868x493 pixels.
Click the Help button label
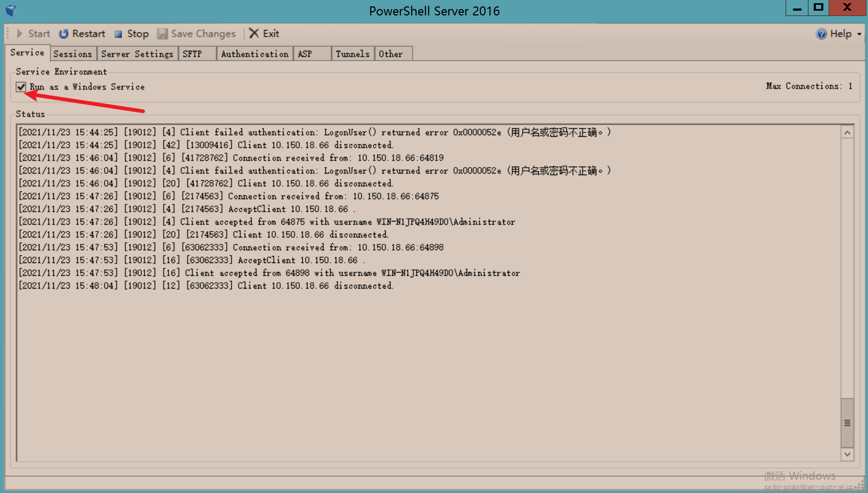pos(841,34)
